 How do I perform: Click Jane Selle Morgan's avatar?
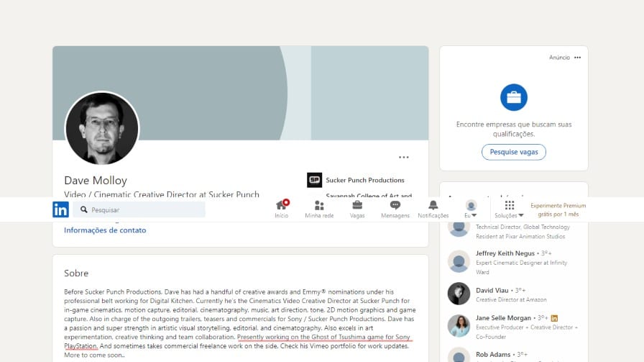(459, 326)
